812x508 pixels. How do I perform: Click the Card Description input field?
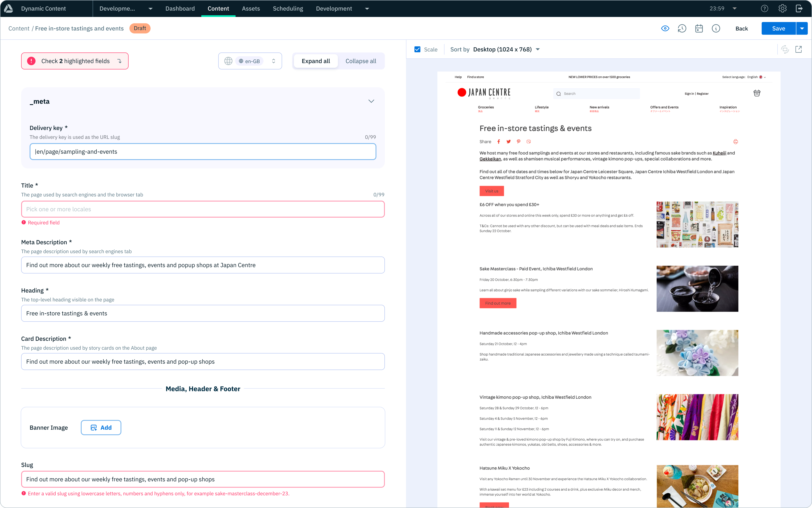(x=203, y=362)
